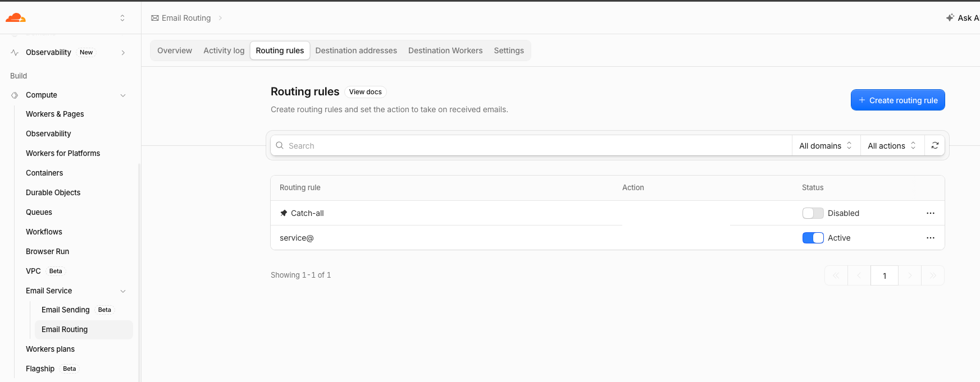Viewport: 980px width, 382px height.
Task: Open Workflows in sidebar
Action: (x=44, y=232)
